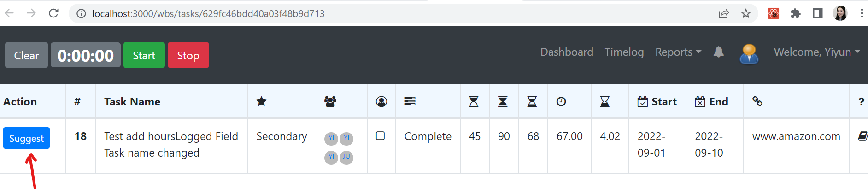Click the green Start timer button
Viewport: 868px width, 192px height.
pos(144,55)
